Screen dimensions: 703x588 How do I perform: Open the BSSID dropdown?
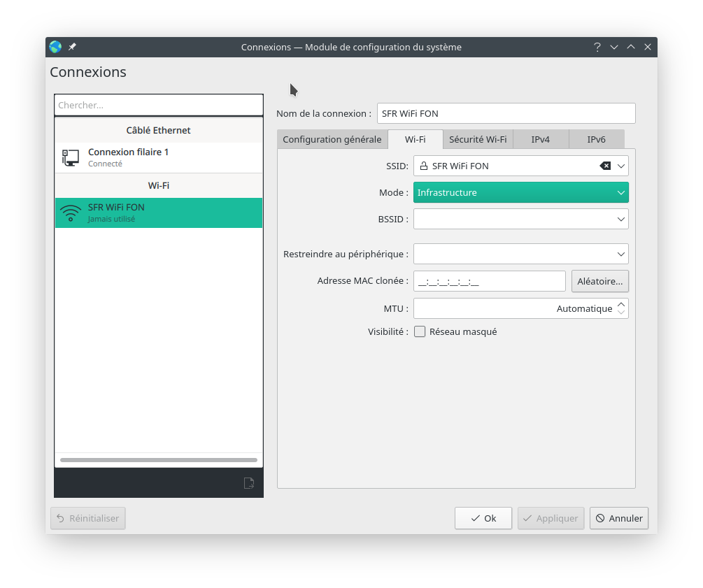pos(620,219)
